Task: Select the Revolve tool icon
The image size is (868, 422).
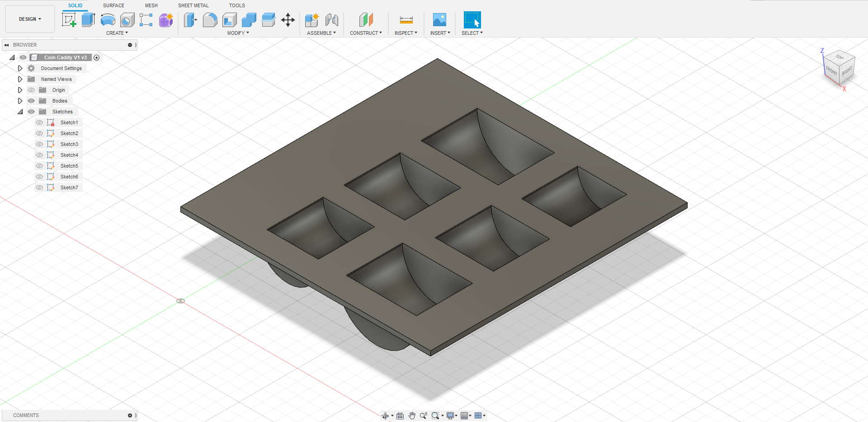Action: point(108,20)
